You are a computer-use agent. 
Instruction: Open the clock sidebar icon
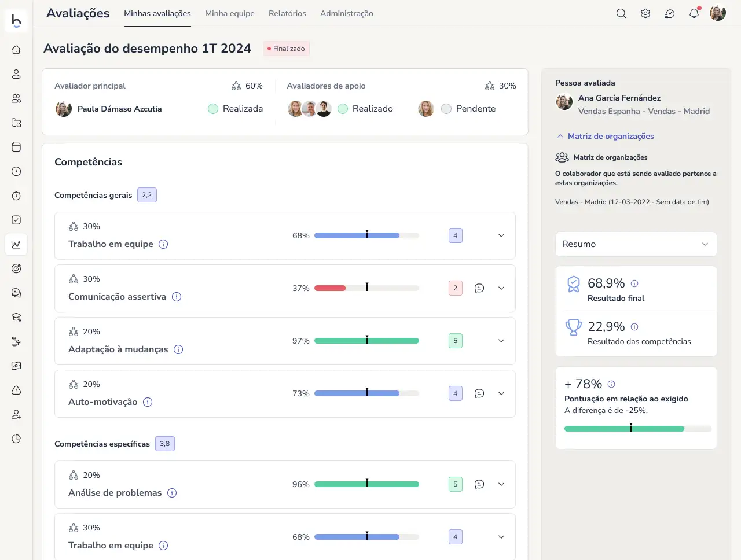click(x=16, y=171)
